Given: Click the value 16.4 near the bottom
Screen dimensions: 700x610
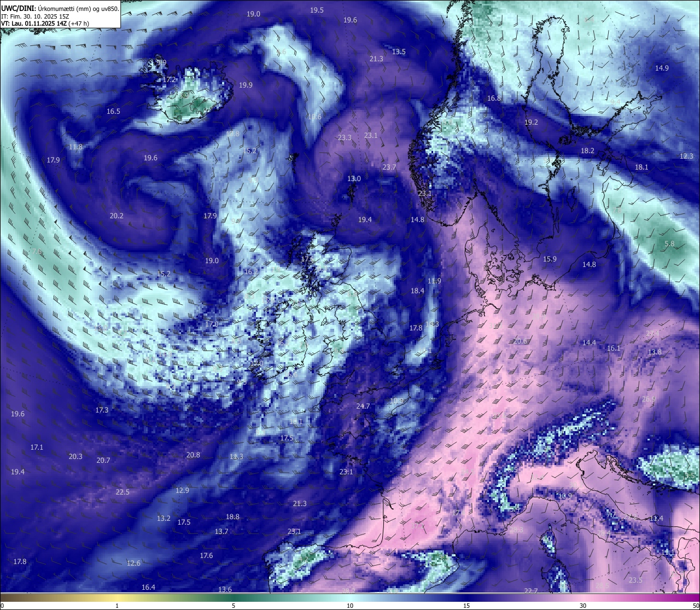Looking at the screenshot, I should point(148,587).
